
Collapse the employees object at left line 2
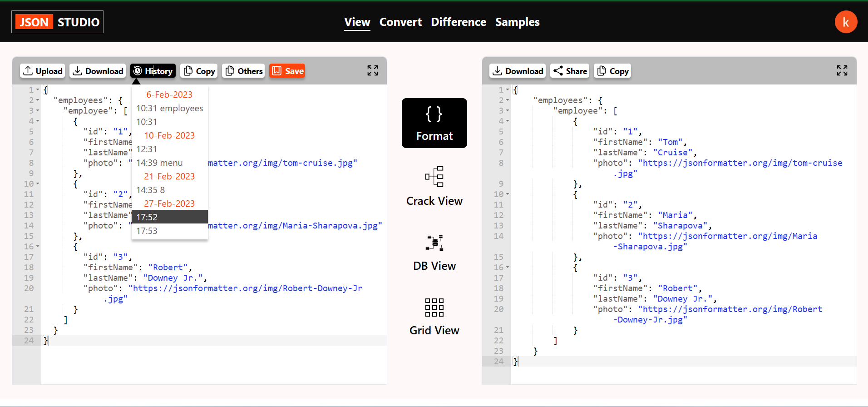[x=38, y=100]
